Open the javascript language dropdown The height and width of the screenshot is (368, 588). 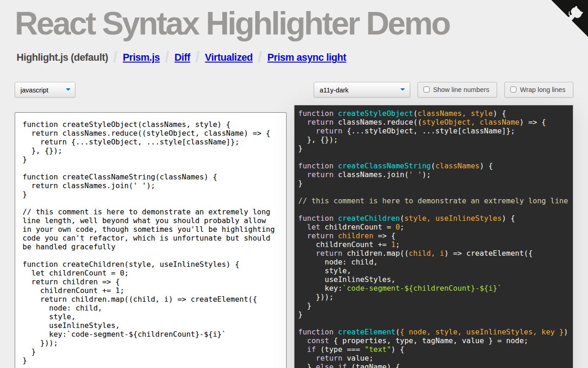(x=45, y=90)
